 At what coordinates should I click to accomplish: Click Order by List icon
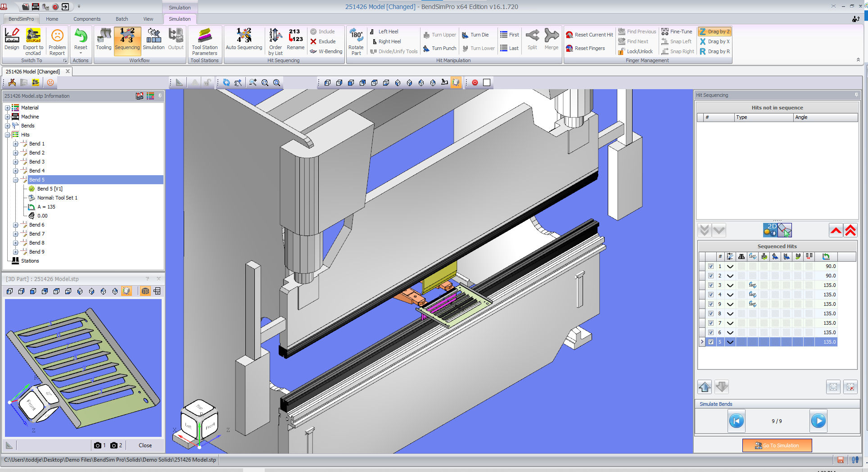coord(276,41)
